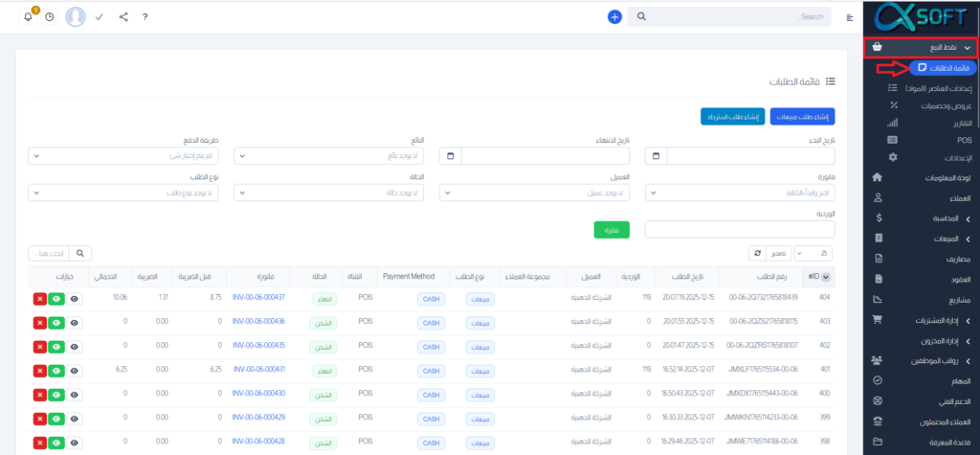This screenshot has width=980, height=455.
Task: Delete order 404 using red X icon
Action: 39,299
